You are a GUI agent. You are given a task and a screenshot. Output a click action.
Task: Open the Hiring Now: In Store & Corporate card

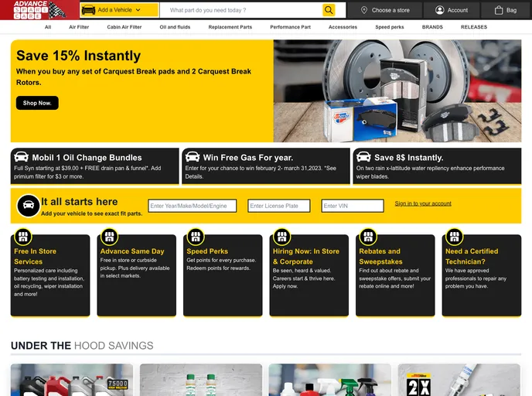point(309,275)
